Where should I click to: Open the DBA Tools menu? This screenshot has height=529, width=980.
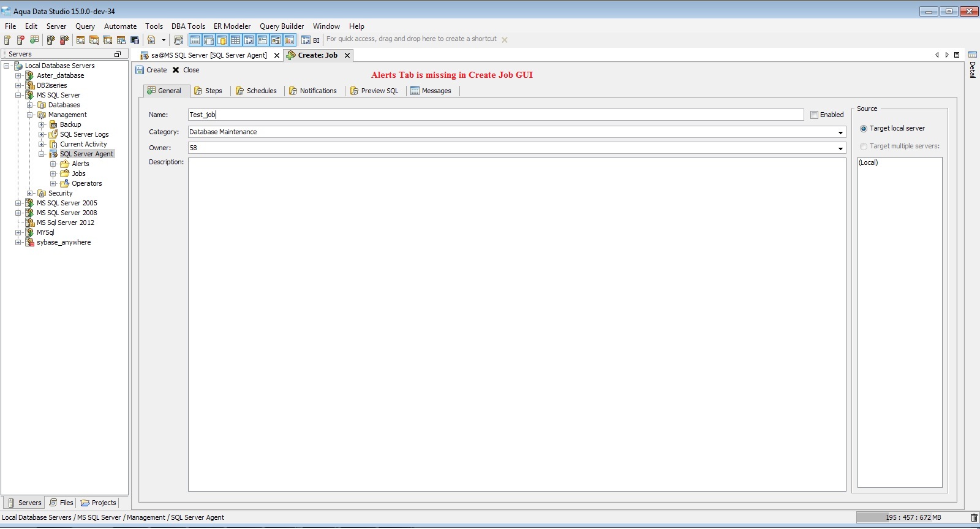(x=188, y=26)
